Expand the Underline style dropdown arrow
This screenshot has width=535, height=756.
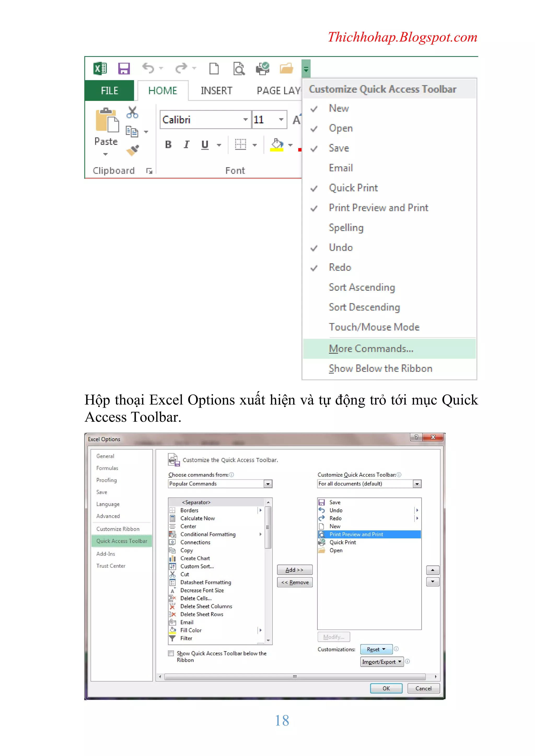219,145
